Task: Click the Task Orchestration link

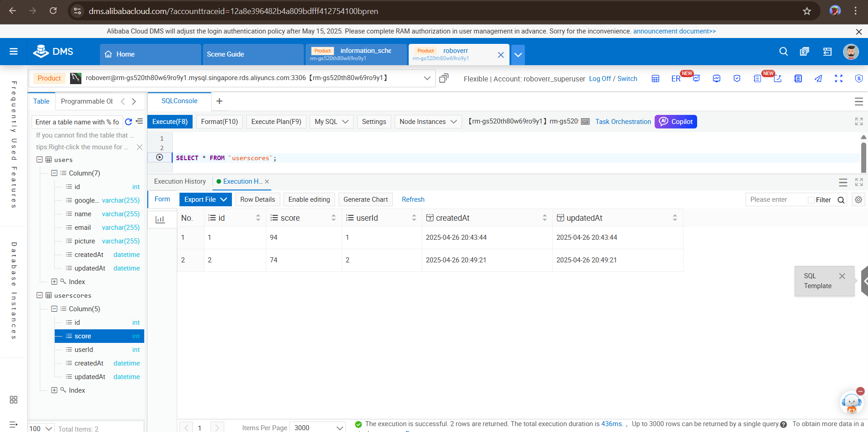Action: [623, 122]
